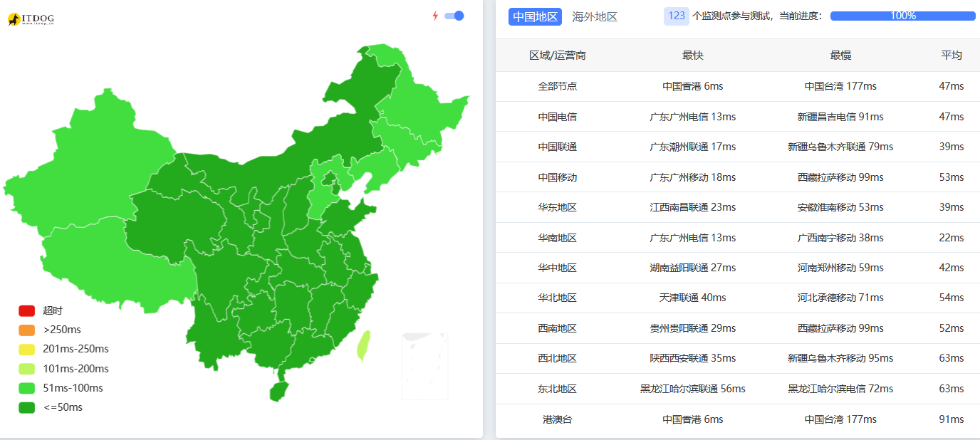Click the 平均 column header
This screenshot has height=440, width=980.
coord(952,56)
